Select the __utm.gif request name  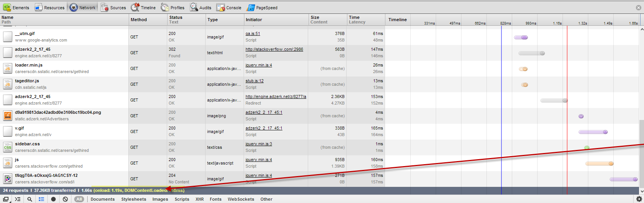point(25,33)
